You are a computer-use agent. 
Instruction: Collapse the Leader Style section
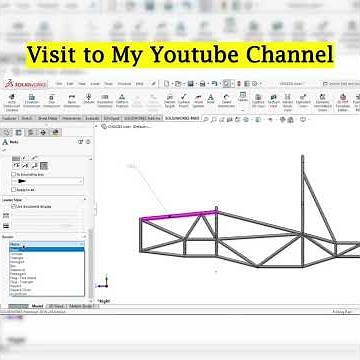click(85, 200)
